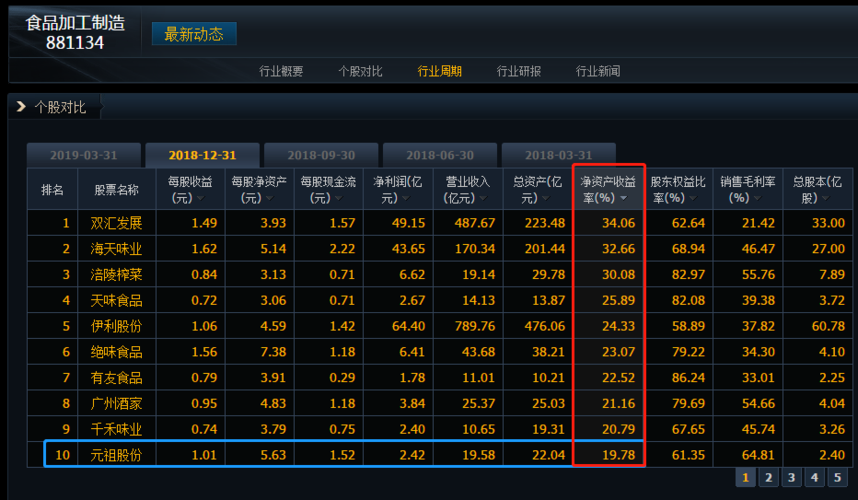Sort by 销售毛利率(%) dropdown arrow
Image resolution: width=858 pixels, height=500 pixels.
[x=757, y=198]
